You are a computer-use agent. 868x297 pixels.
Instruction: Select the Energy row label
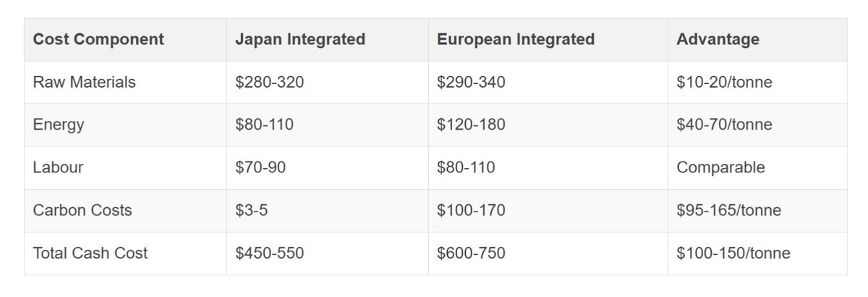coord(59,125)
